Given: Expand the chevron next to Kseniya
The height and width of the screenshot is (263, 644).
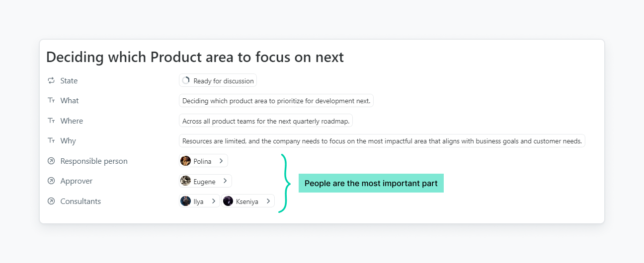Looking at the screenshot, I should click(x=268, y=201).
